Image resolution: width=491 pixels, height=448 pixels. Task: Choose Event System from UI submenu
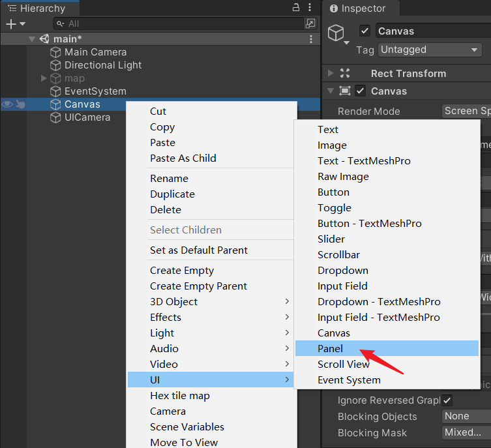387,380
